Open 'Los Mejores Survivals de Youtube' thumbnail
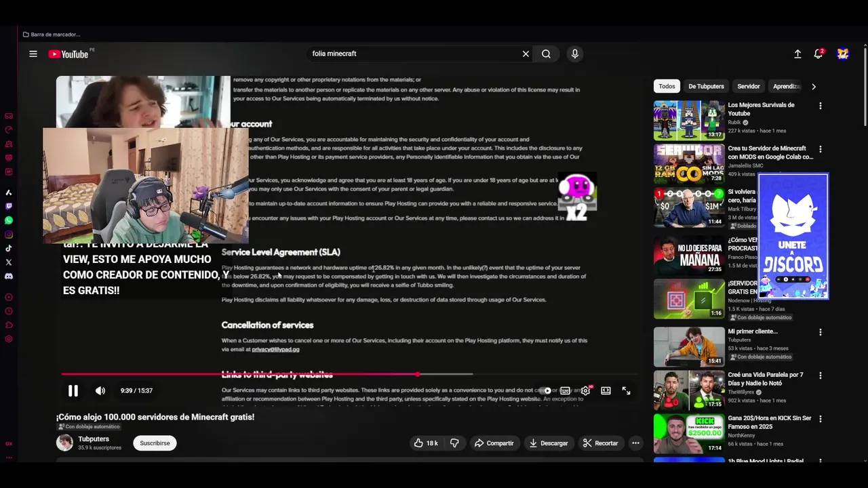This screenshot has height=488, width=868. [689, 121]
